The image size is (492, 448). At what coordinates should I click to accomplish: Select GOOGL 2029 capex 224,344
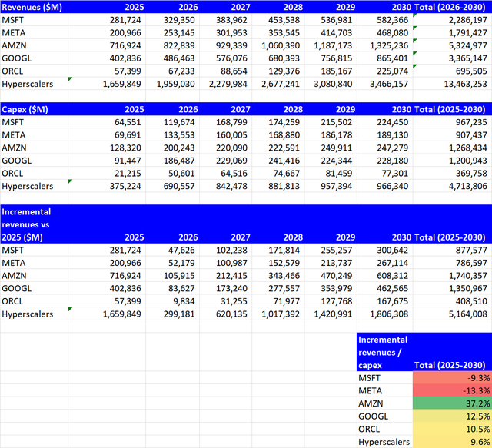point(331,161)
